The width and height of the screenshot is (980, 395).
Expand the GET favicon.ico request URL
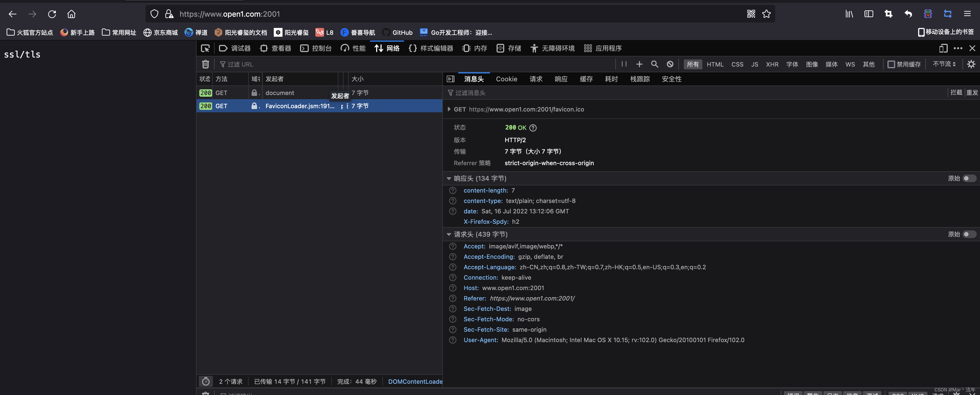coord(449,109)
